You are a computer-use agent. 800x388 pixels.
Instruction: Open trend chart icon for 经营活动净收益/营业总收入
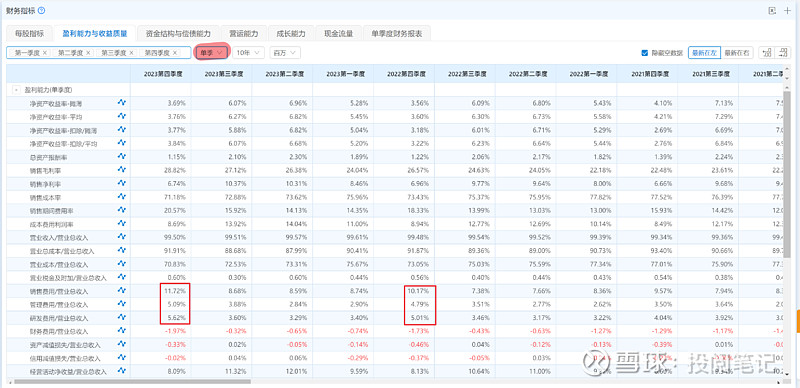coord(121,371)
